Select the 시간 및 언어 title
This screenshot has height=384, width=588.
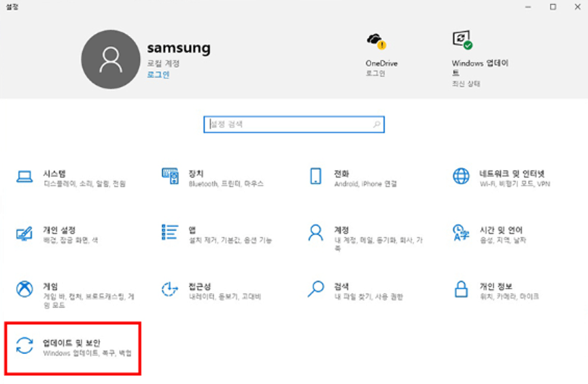point(501,230)
